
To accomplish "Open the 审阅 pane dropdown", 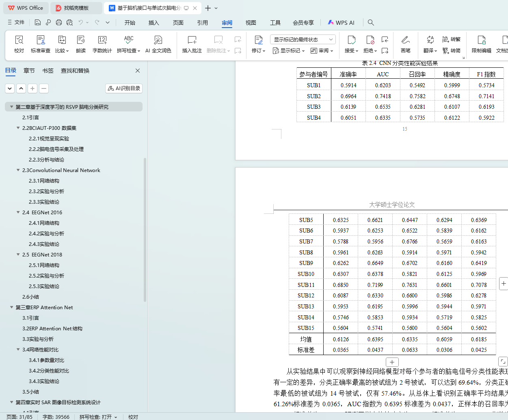I will pyautogui.click(x=322, y=51).
